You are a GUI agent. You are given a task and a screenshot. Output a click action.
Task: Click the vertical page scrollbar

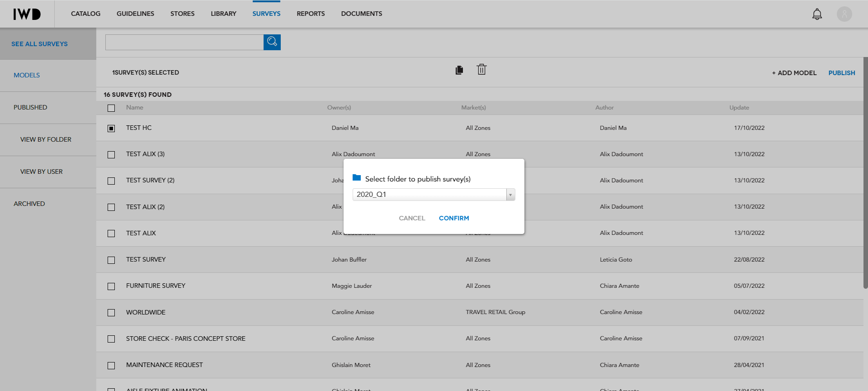[865, 172]
